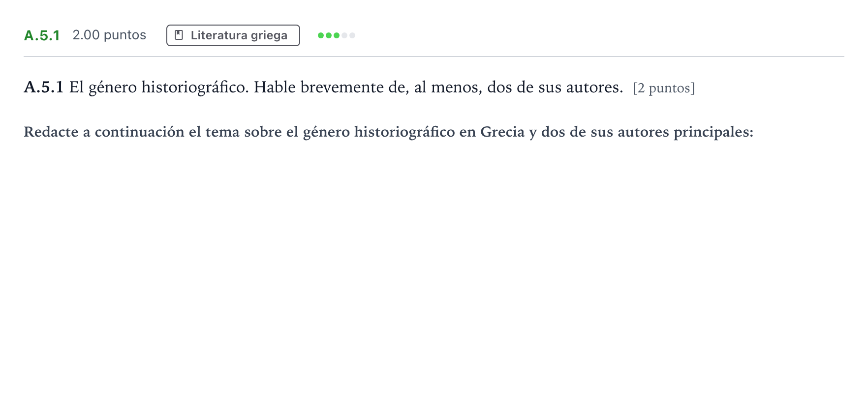
Task: Click the third green difficulty dot
Action: (337, 35)
